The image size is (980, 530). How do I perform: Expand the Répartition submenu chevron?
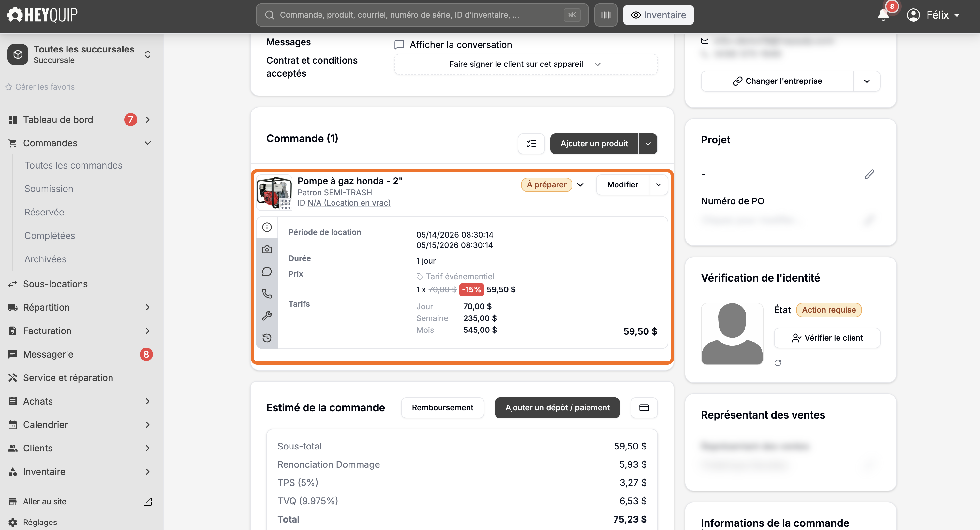coord(148,307)
